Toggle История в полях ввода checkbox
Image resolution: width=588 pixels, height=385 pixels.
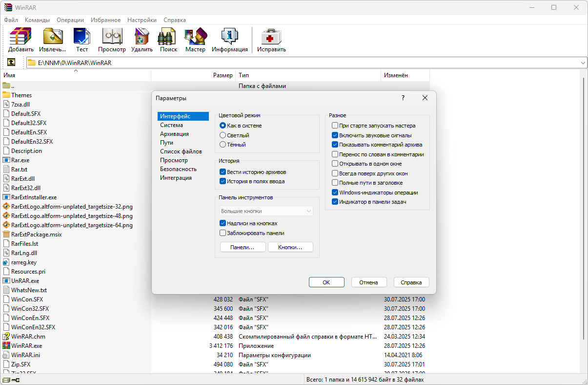[x=223, y=181]
